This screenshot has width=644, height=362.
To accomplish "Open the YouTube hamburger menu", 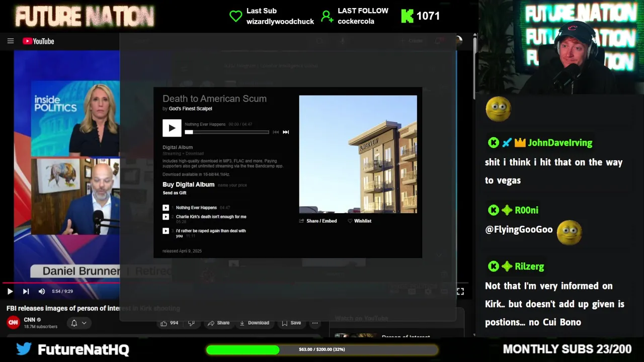I will tap(11, 41).
